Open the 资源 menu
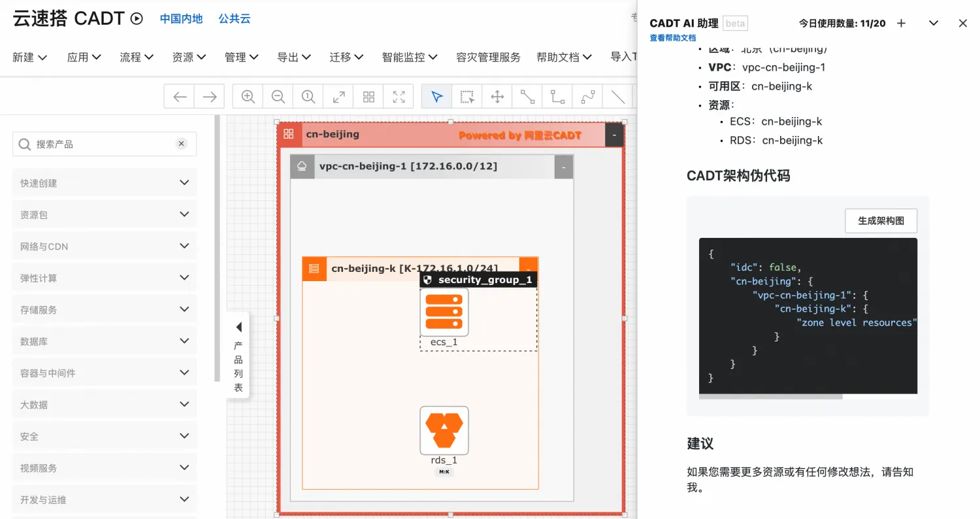Image resolution: width=980 pixels, height=519 pixels. 189,58
